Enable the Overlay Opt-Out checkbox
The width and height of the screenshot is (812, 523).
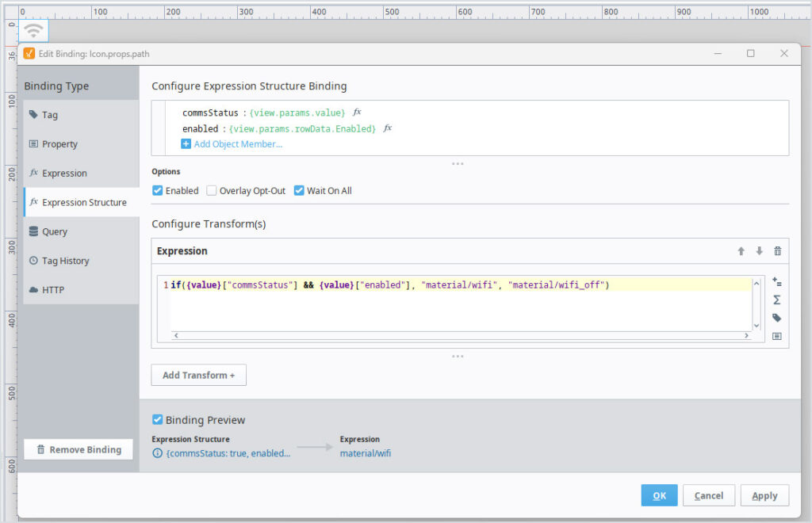coord(212,191)
